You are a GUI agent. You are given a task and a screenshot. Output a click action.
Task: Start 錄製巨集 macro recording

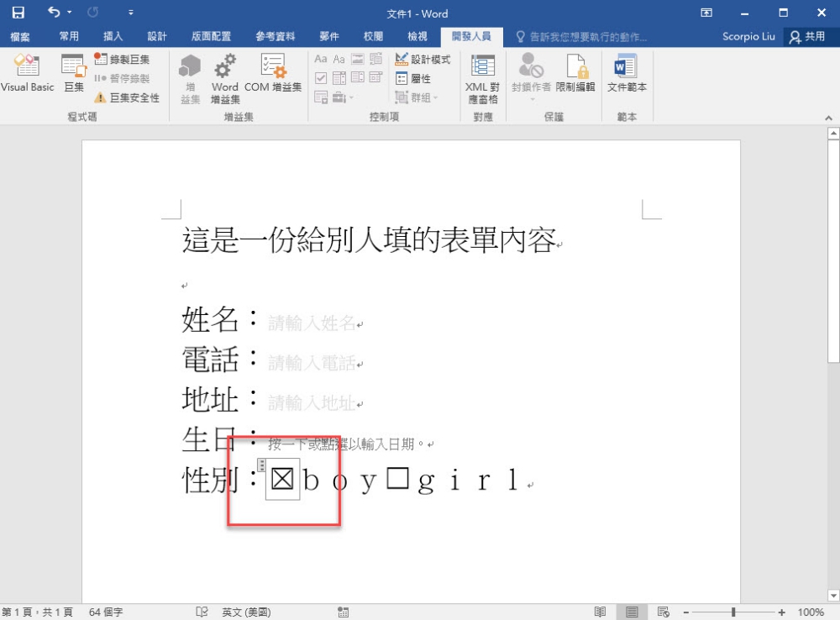point(122,59)
